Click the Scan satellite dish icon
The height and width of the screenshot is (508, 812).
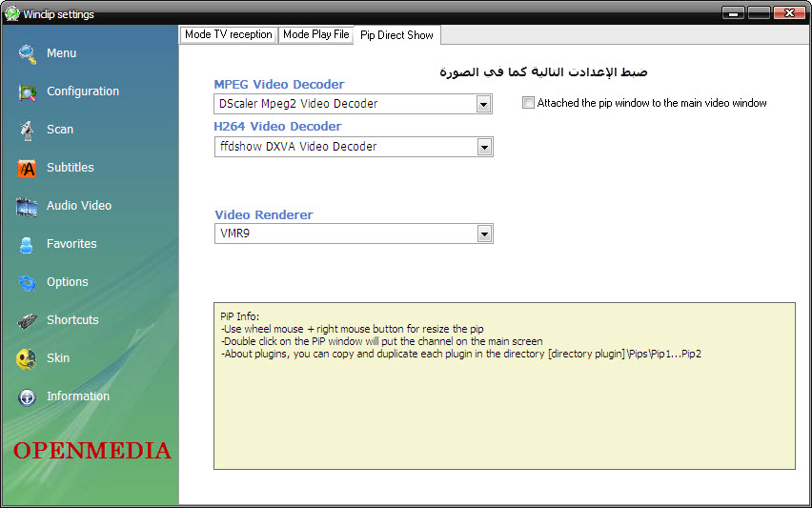pos(27,130)
